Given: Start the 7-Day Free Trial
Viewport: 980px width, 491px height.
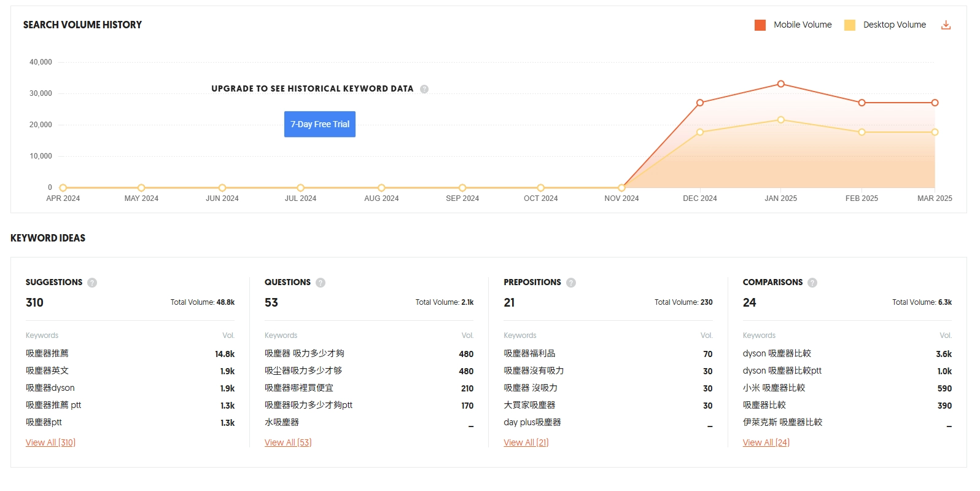Looking at the screenshot, I should (320, 124).
